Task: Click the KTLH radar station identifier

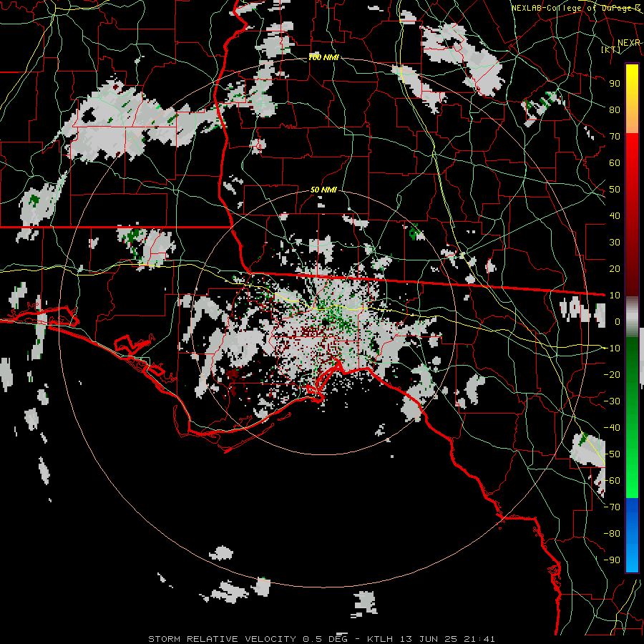Action: click(x=381, y=639)
